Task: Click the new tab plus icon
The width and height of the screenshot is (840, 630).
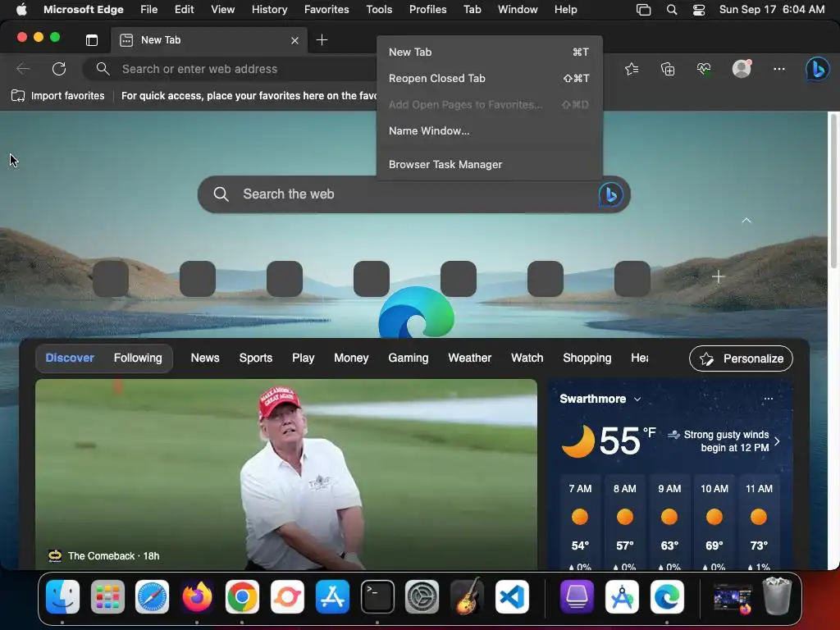Action: (x=322, y=40)
